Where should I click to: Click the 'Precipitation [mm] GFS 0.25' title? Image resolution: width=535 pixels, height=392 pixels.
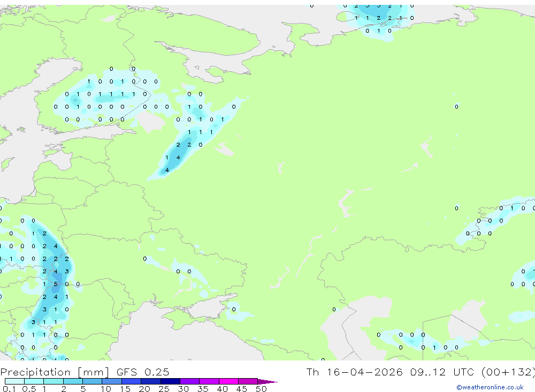tap(85, 372)
